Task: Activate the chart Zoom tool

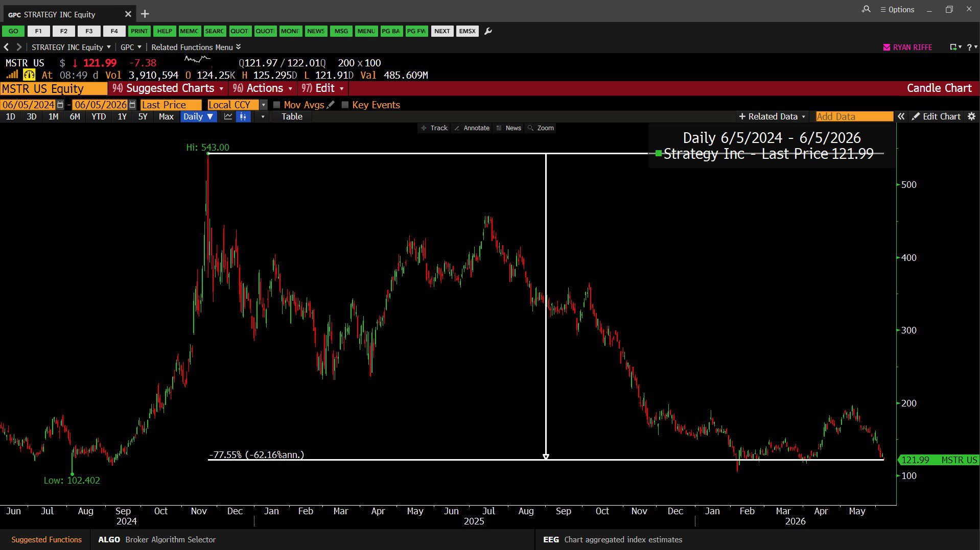Action: pos(541,128)
